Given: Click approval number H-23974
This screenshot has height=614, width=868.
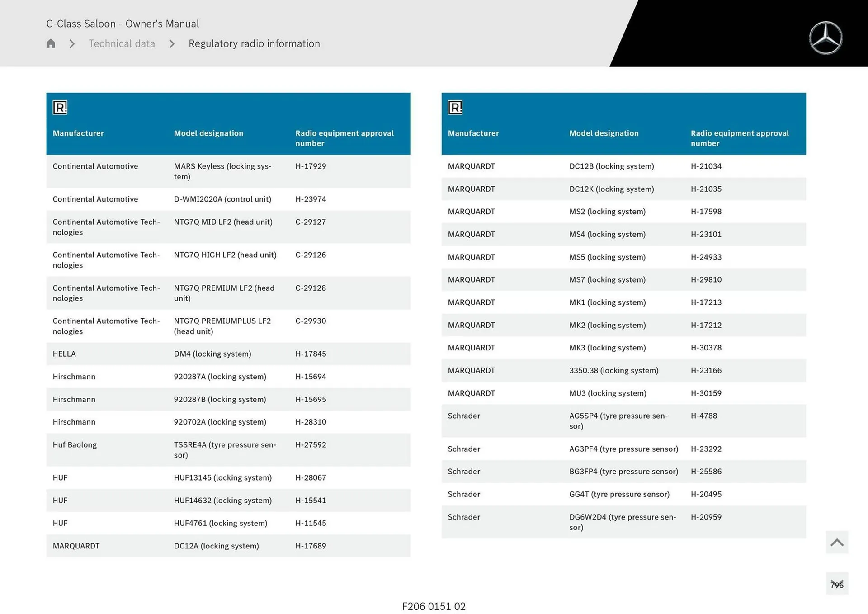Looking at the screenshot, I should pyautogui.click(x=311, y=199).
